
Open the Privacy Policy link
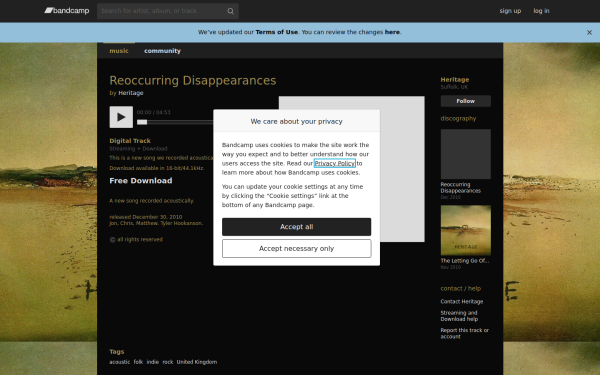tap(335, 163)
